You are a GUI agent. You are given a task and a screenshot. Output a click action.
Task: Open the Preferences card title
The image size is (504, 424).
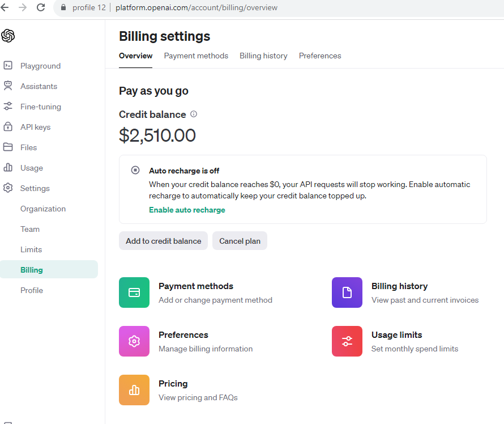(x=183, y=334)
